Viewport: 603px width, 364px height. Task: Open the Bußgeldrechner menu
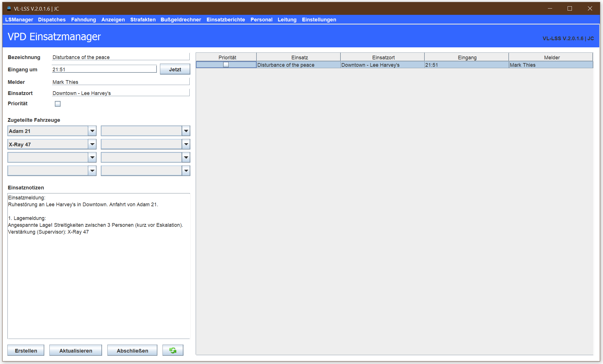tap(181, 20)
